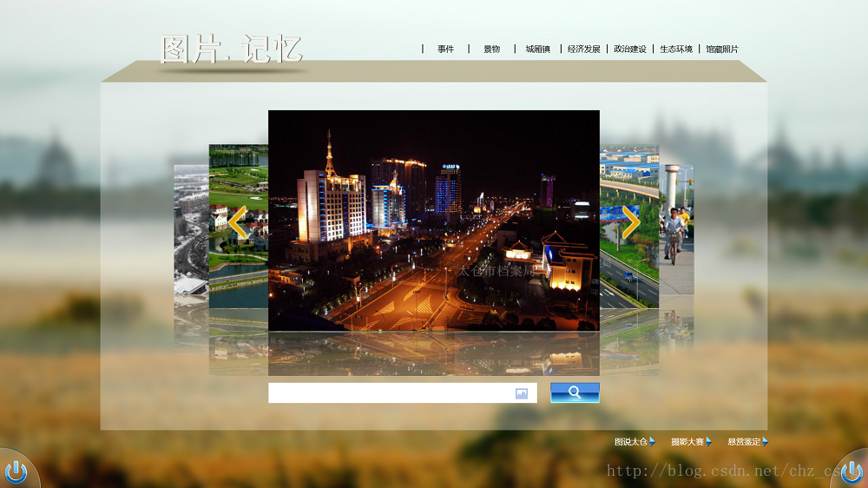
Task: Open the 事件 menu item
Action: pos(445,49)
